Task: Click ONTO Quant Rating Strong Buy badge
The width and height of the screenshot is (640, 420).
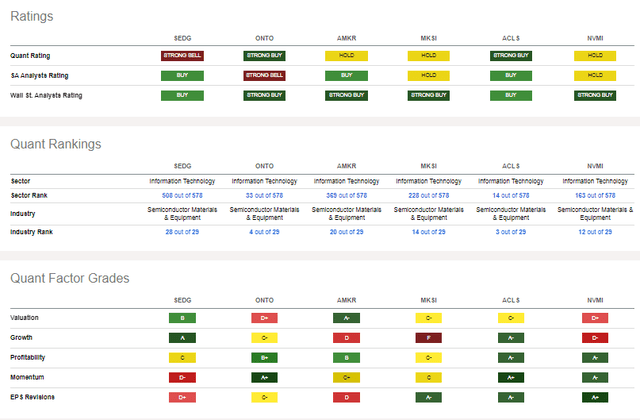Action: 264,56
